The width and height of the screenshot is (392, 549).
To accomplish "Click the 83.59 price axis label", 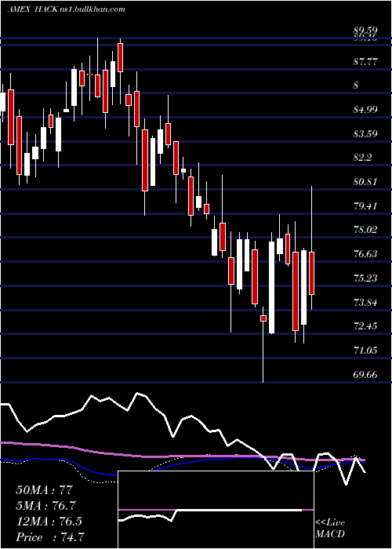I will (x=366, y=134).
